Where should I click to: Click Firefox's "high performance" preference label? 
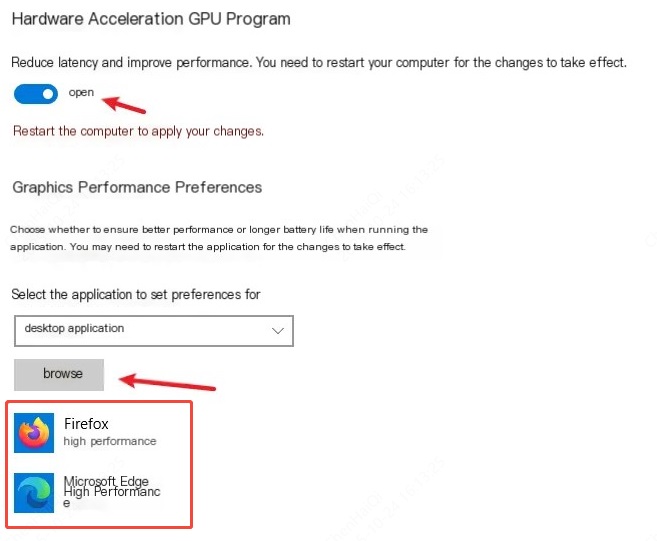(110, 441)
